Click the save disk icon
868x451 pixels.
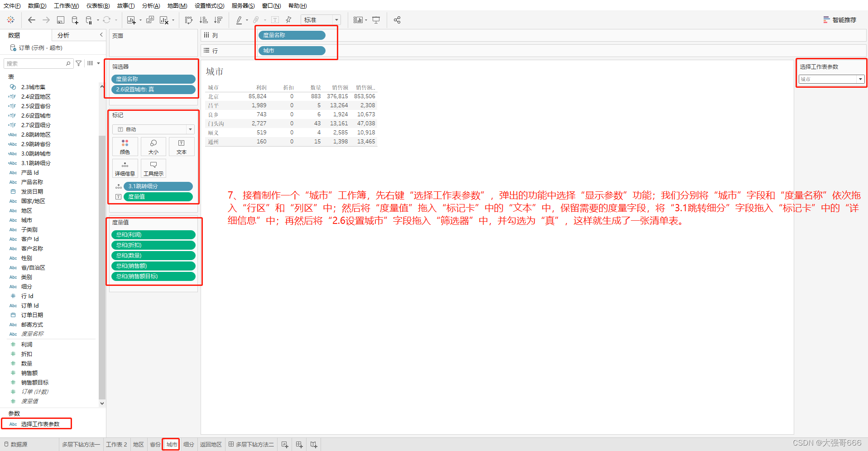(61, 20)
